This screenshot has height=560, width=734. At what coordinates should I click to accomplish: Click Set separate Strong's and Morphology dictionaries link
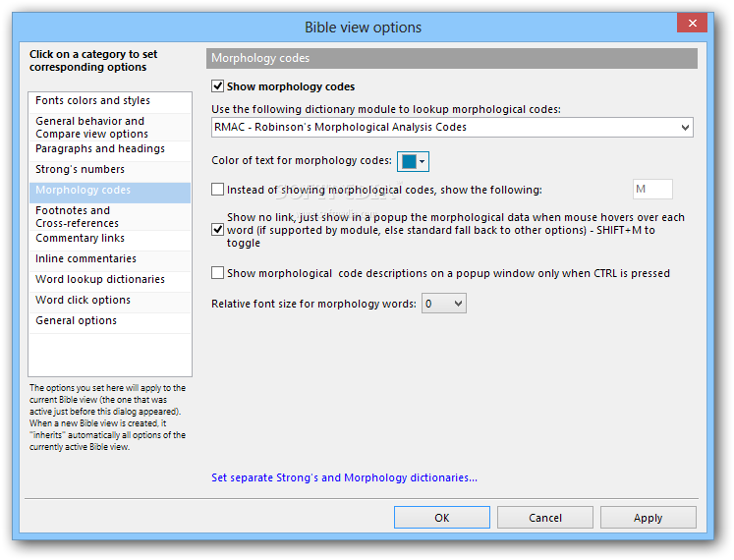(344, 477)
